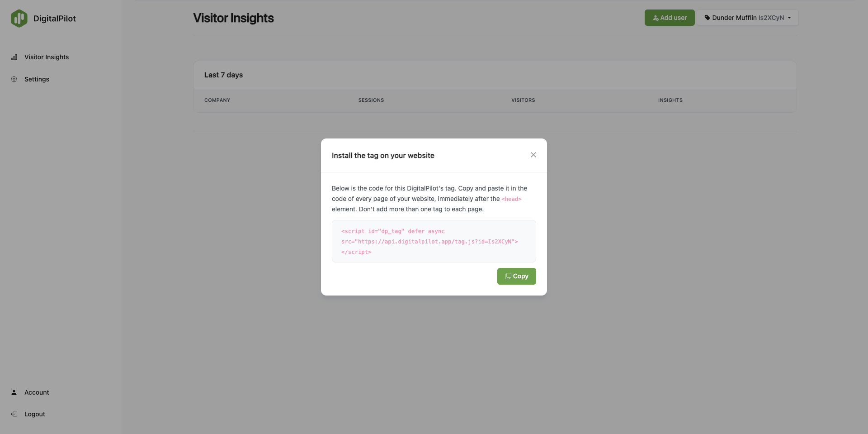This screenshot has height=434, width=868.
Task: Click the 'Below is the code' instruction paragraph
Action: pyautogui.click(x=429, y=199)
